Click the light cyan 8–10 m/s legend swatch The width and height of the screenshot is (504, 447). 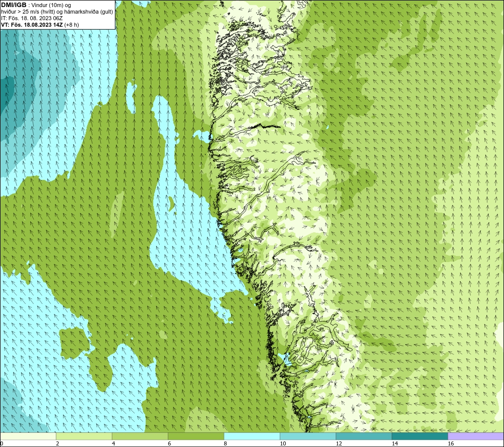pos(251,436)
